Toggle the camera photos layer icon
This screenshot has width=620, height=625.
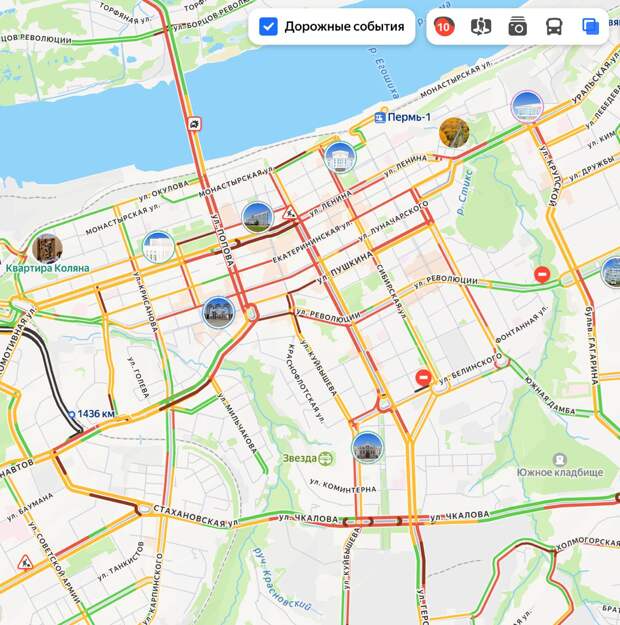coord(518,27)
